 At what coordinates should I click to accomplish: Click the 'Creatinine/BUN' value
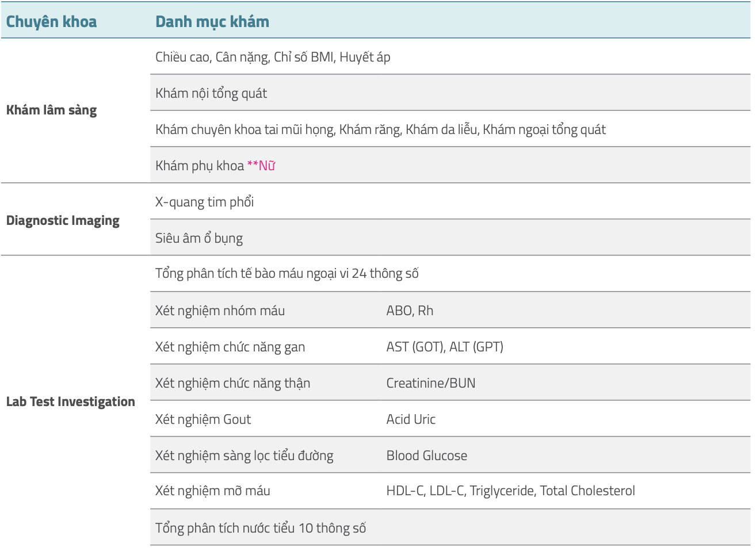[x=431, y=383]
